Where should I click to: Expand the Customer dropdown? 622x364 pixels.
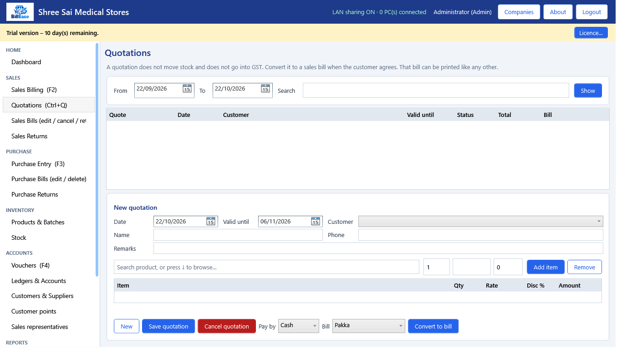tap(481, 222)
